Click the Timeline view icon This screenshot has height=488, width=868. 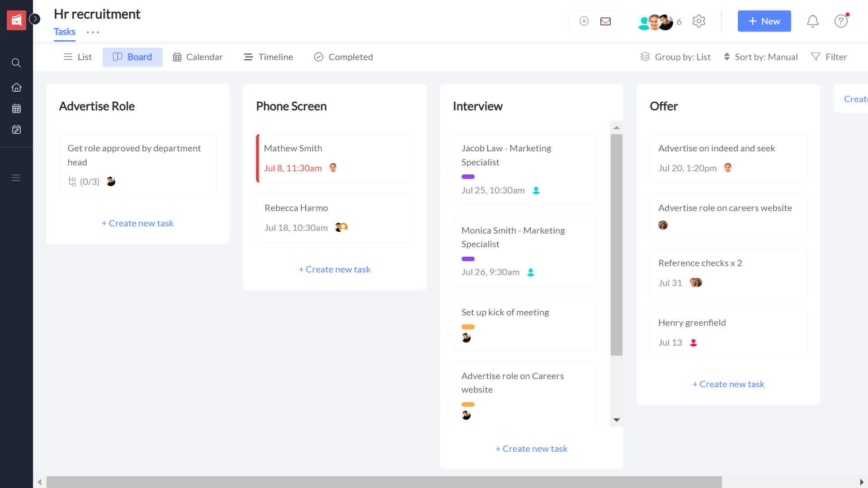[249, 56]
